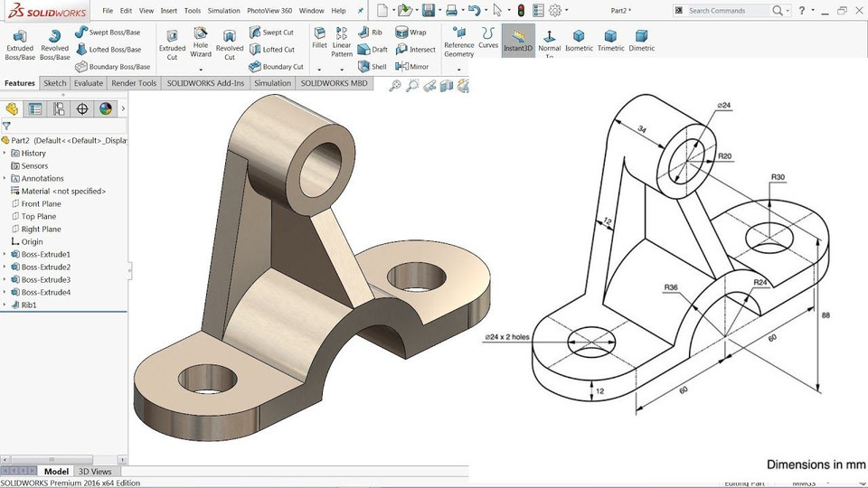Open the DisplayManager appearance tab
Image resolution: width=868 pixels, height=488 pixels.
click(105, 108)
